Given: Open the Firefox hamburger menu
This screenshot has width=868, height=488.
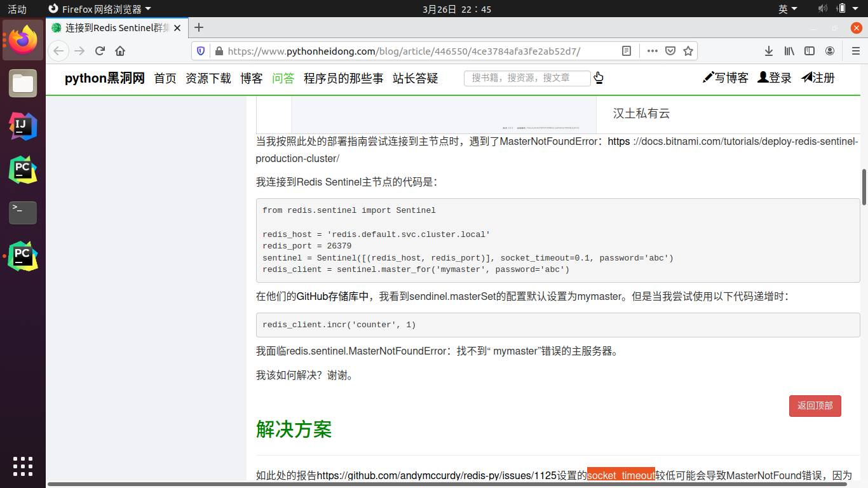Looking at the screenshot, I should point(855,51).
